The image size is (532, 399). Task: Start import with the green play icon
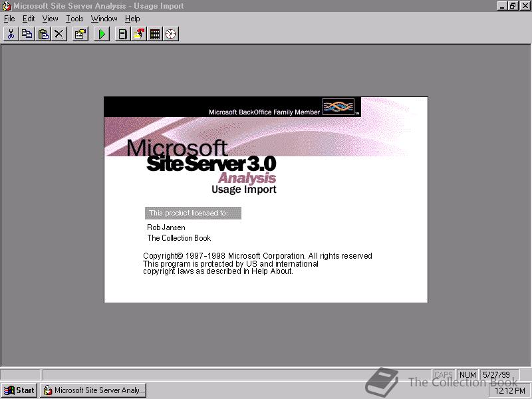pos(102,34)
